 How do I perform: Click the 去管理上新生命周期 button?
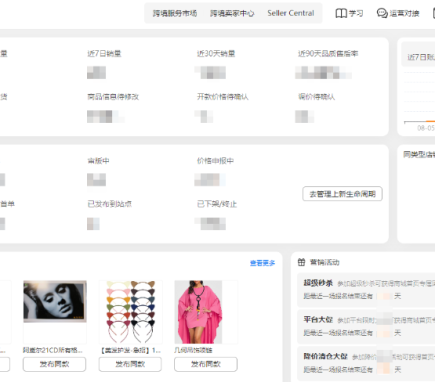(x=342, y=194)
